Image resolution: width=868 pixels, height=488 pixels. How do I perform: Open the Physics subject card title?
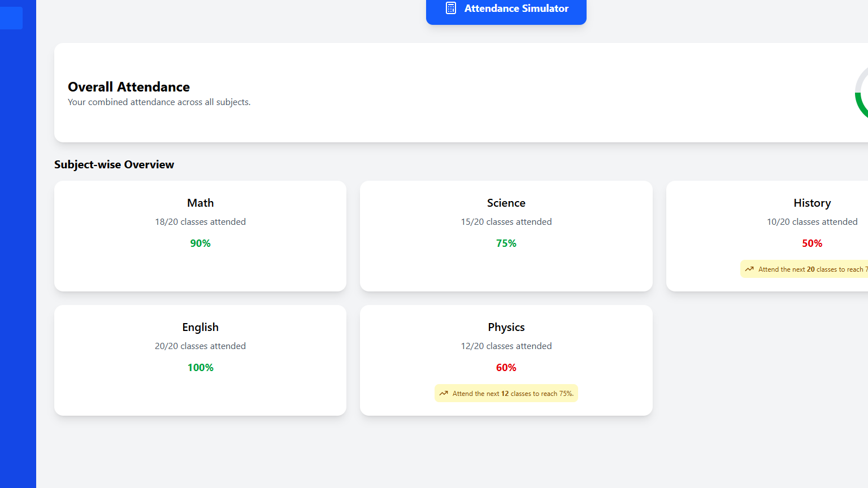(506, 327)
